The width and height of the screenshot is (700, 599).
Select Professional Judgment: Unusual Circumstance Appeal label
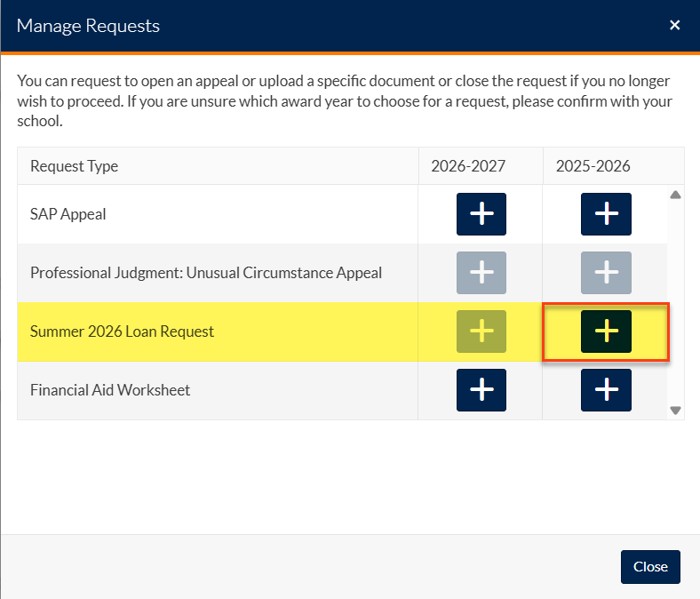(x=206, y=273)
